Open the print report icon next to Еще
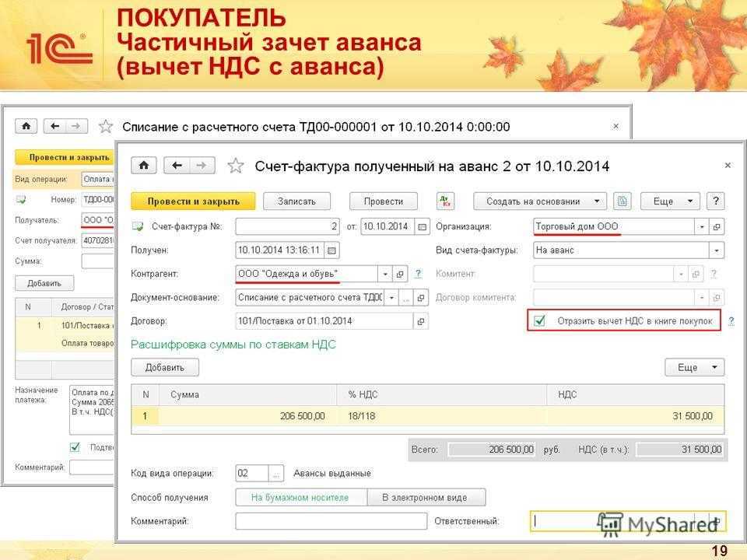 [622, 201]
